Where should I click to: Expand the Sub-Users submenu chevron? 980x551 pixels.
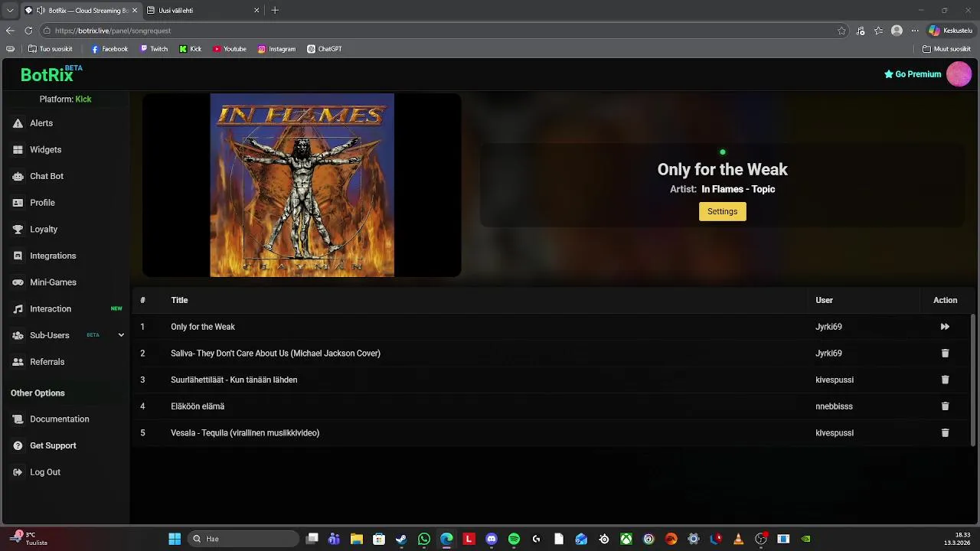(x=121, y=335)
